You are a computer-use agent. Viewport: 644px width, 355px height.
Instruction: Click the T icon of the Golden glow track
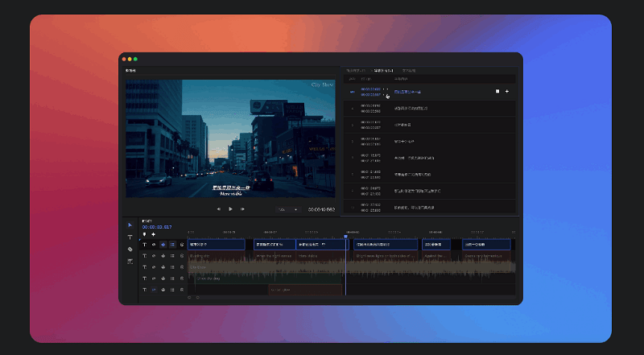click(144, 290)
